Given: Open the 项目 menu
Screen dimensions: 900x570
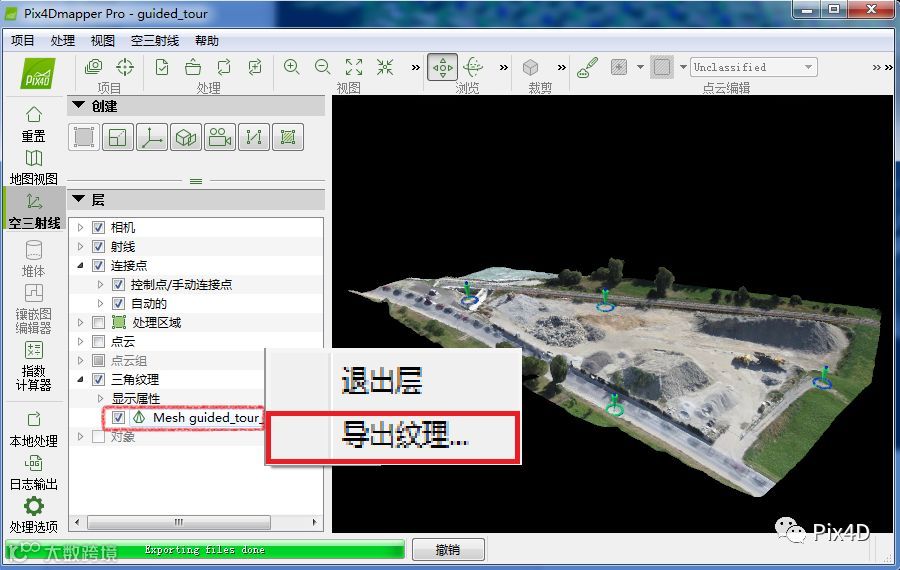Looking at the screenshot, I should (x=22, y=41).
